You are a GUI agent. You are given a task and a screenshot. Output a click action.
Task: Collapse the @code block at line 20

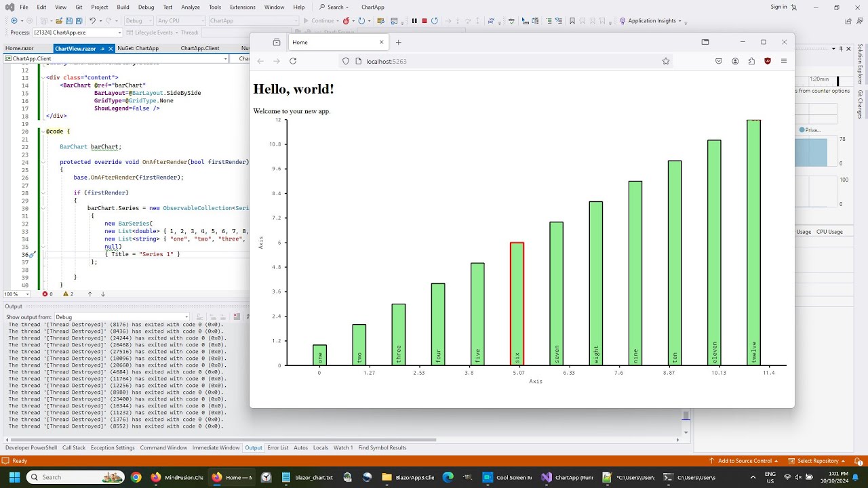click(x=43, y=131)
